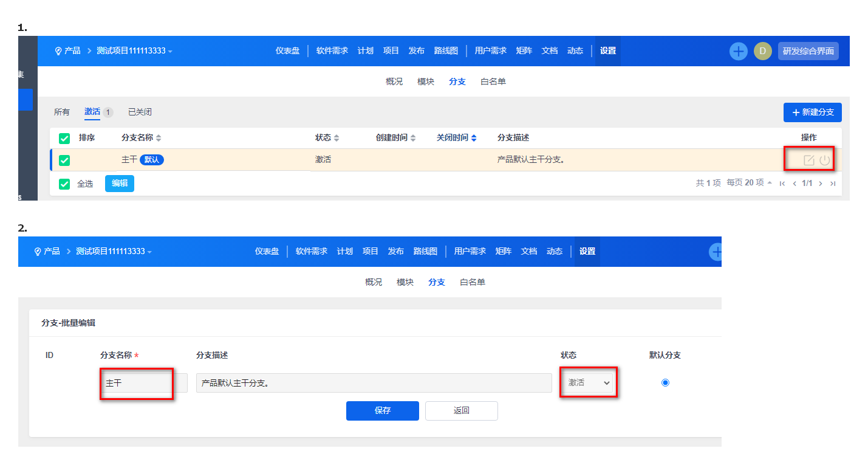Image resolution: width=868 pixels, height=465 pixels.
Task: Open the user avatar "D" menu
Action: pos(763,51)
